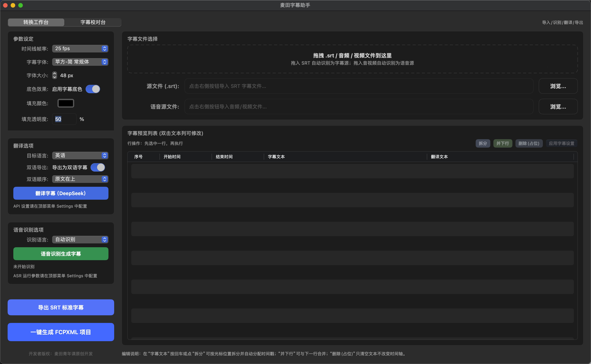Screen dimensions: 591x364
Task: Expand the subtitle font dropdown
Action: pyautogui.click(x=80, y=62)
